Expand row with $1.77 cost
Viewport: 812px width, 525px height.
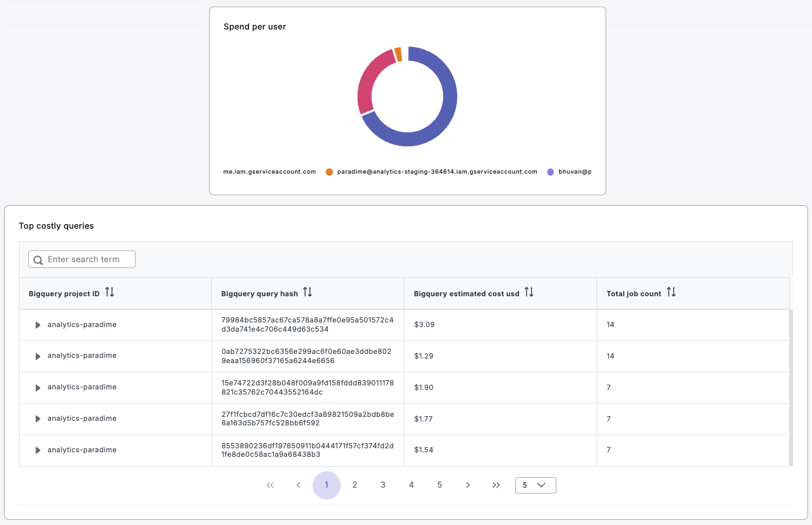(x=38, y=419)
